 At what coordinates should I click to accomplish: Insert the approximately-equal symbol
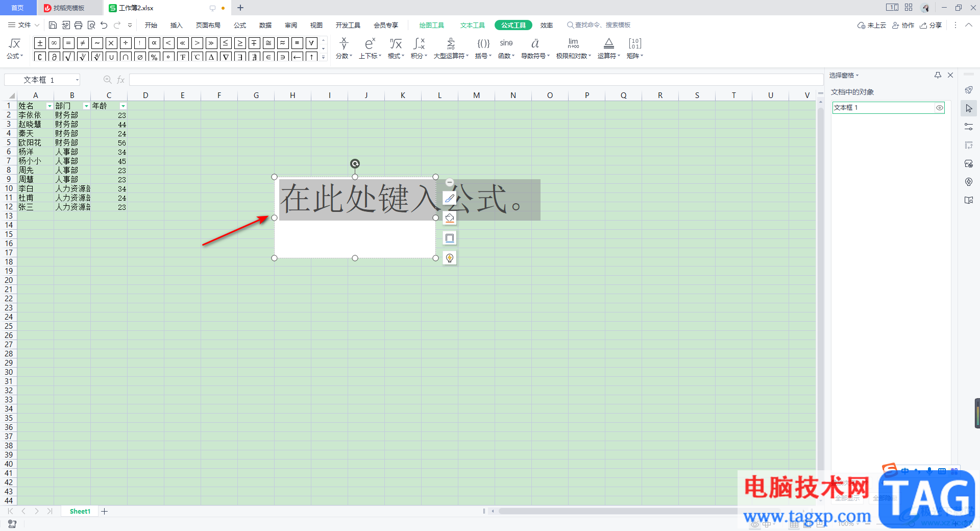coord(283,43)
